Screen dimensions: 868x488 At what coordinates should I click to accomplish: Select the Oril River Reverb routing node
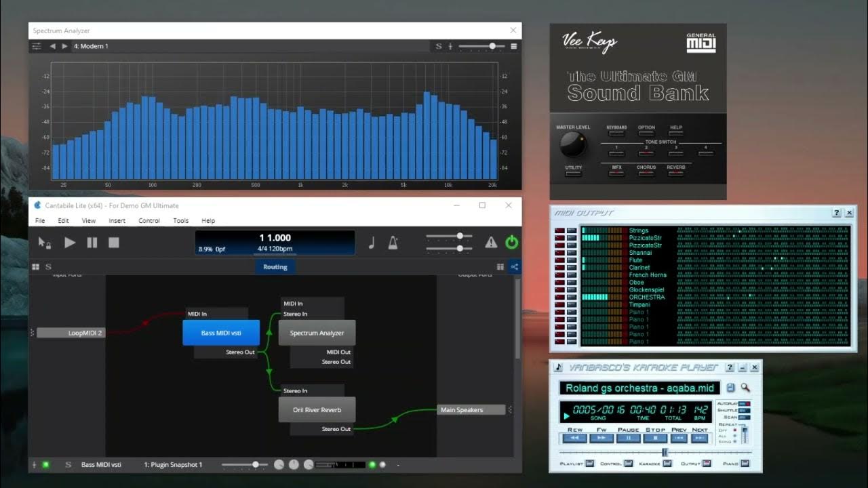pos(317,410)
